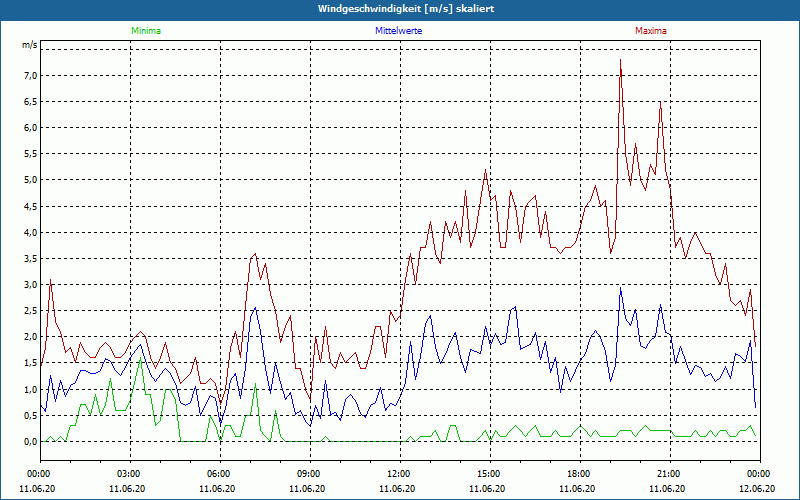Click the 0,5 y-axis value
800x500 pixels.
31,416
